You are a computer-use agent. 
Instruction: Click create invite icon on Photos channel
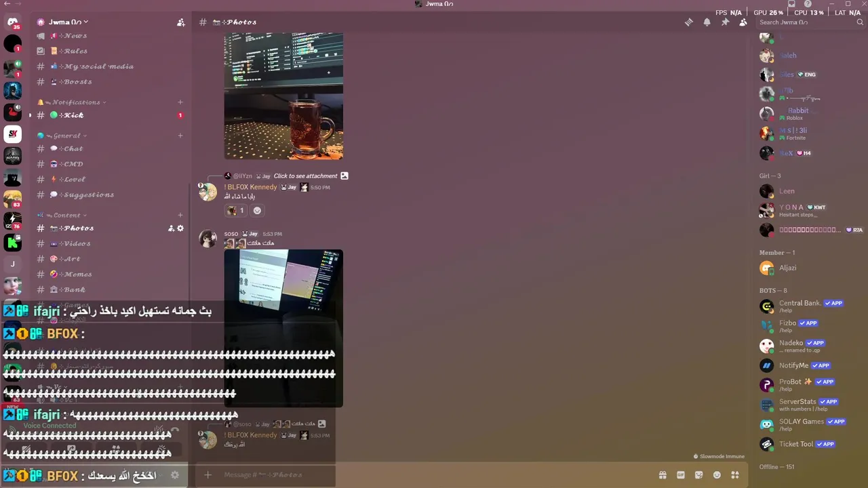point(171,228)
